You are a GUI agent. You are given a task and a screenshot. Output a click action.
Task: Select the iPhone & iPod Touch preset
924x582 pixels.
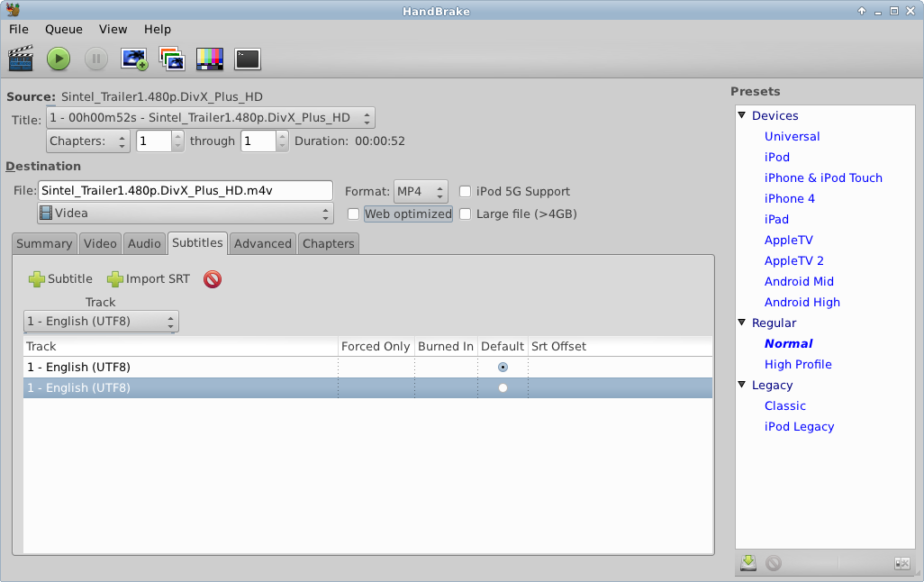823,177
